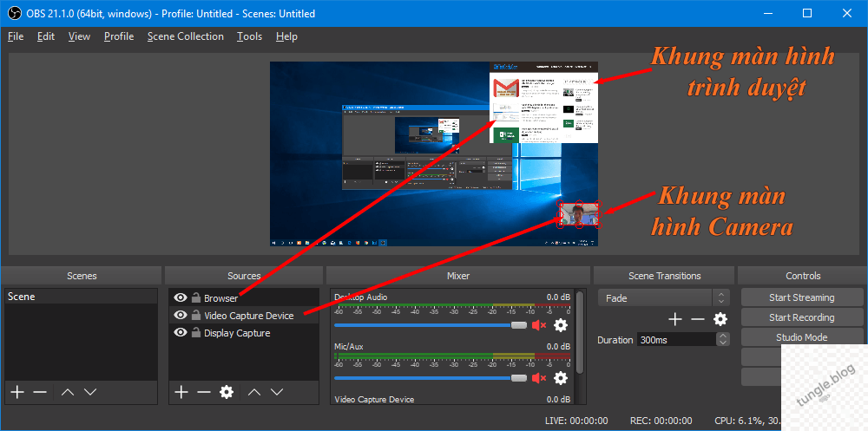The width and height of the screenshot is (868, 431).
Task: Hide the Display Capture eye icon
Action: [x=181, y=332]
